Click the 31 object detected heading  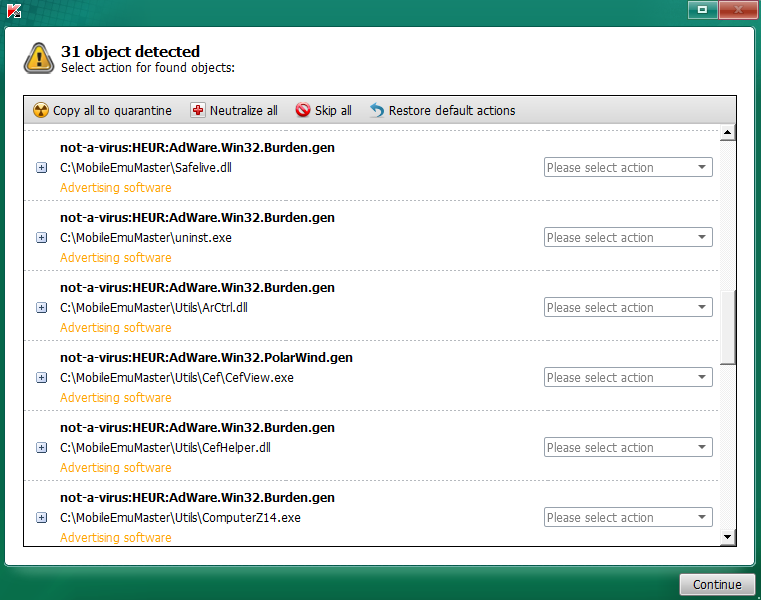(x=131, y=51)
